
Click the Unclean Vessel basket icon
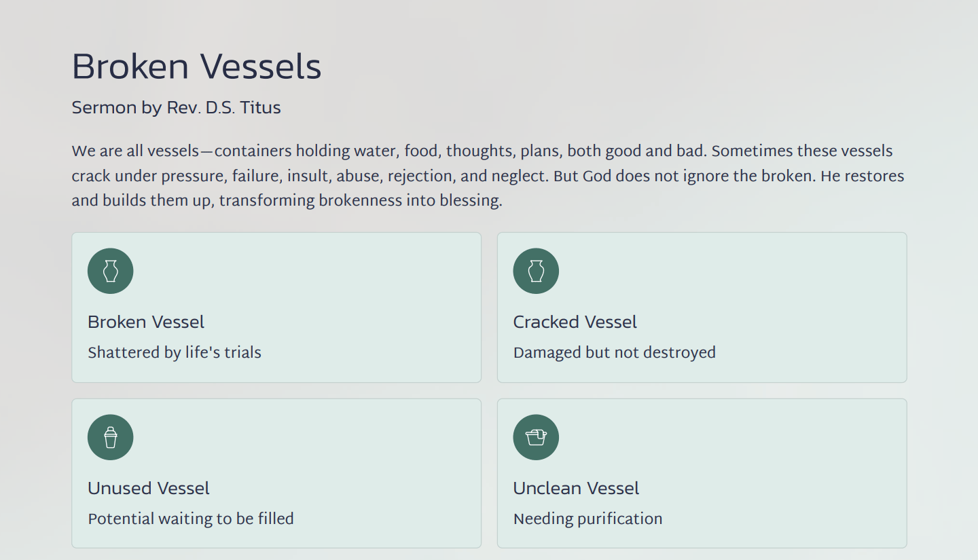tap(536, 437)
